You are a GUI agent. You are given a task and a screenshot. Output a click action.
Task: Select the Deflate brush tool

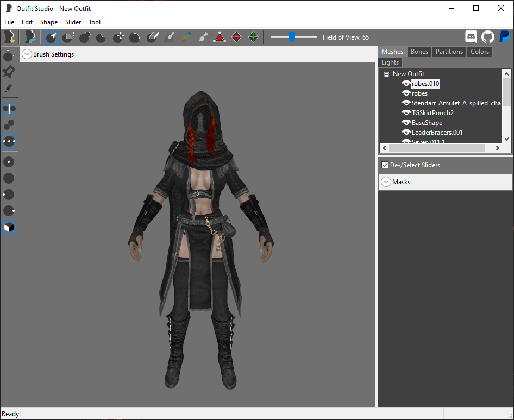pyautogui.click(x=101, y=37)
